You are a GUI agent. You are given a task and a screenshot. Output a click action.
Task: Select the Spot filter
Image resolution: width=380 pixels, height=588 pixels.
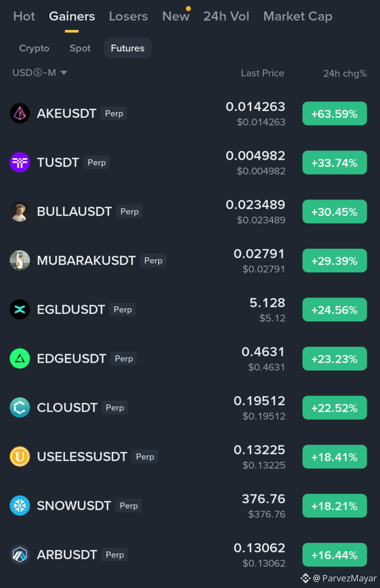[80, 48]
